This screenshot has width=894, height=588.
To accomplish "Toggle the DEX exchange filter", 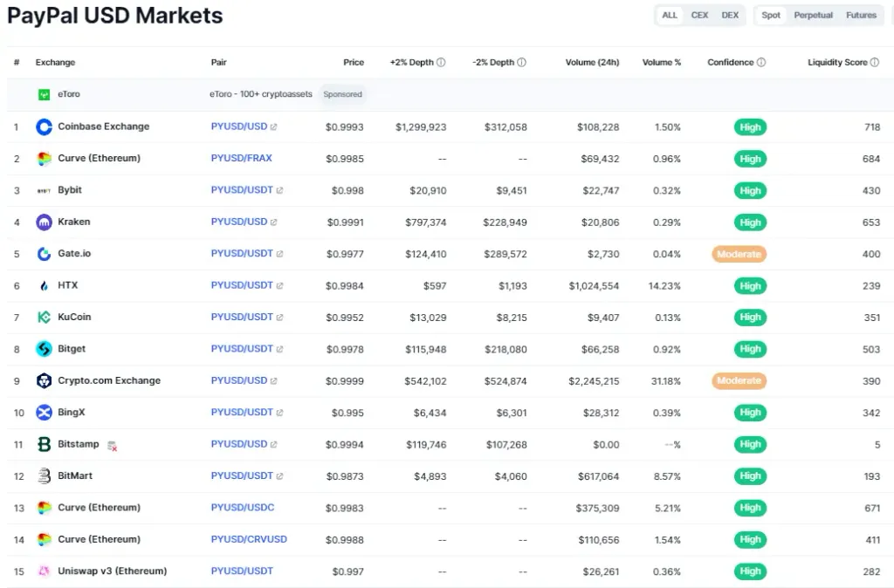I will pos(730,15).
